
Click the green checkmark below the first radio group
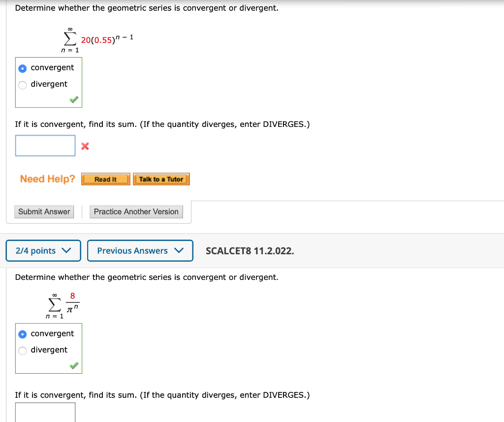pyautogui.click(x=73, y=99)
